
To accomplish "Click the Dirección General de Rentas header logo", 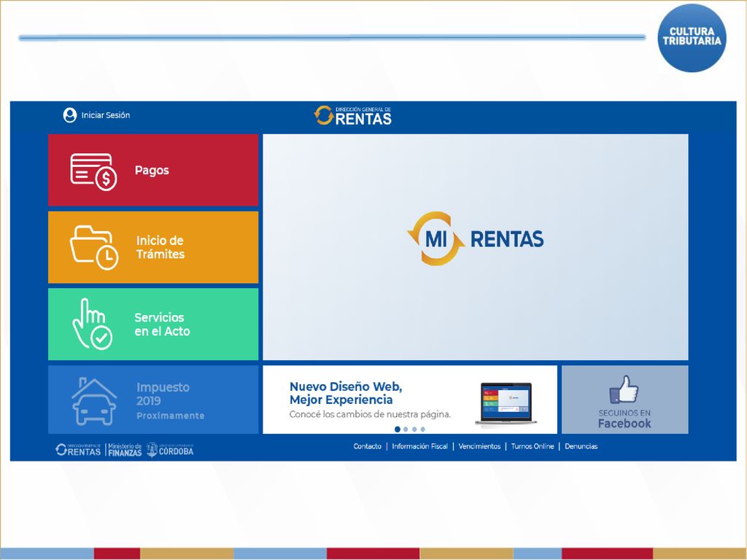I will (353, 116).
